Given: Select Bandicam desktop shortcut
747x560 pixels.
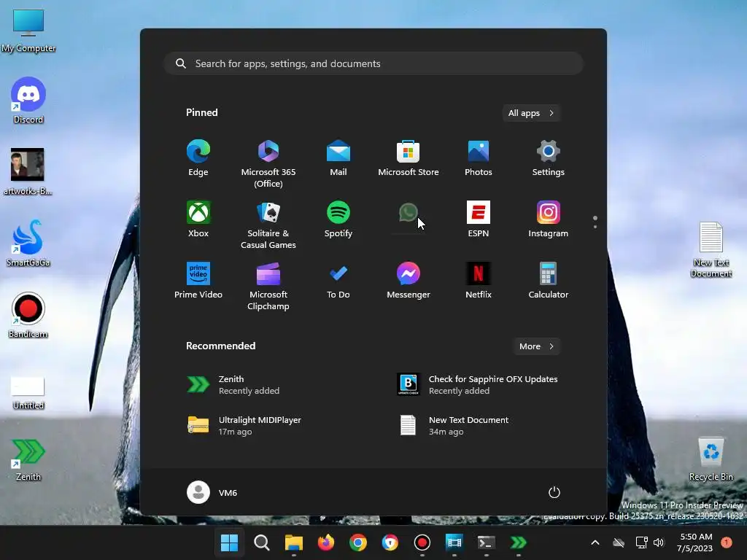Looking at the screenshot, I should 28,315.
